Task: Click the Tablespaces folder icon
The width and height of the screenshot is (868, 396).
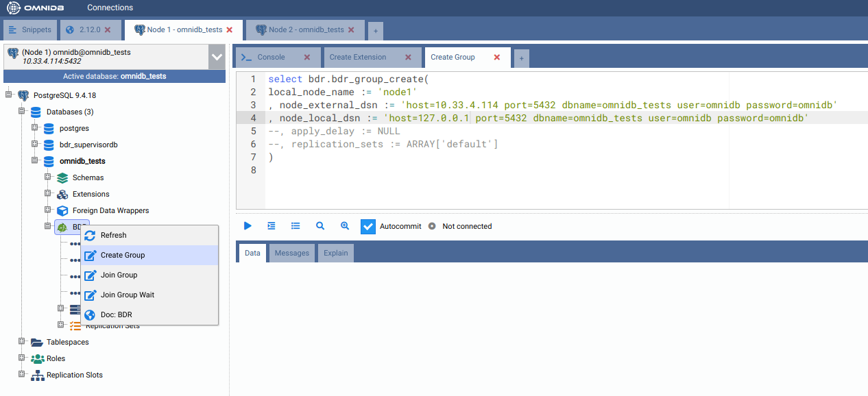Action: coord(37,342)
